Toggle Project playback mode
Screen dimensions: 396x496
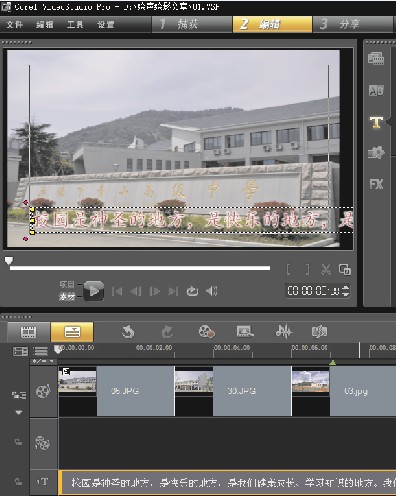coord(67,284)
